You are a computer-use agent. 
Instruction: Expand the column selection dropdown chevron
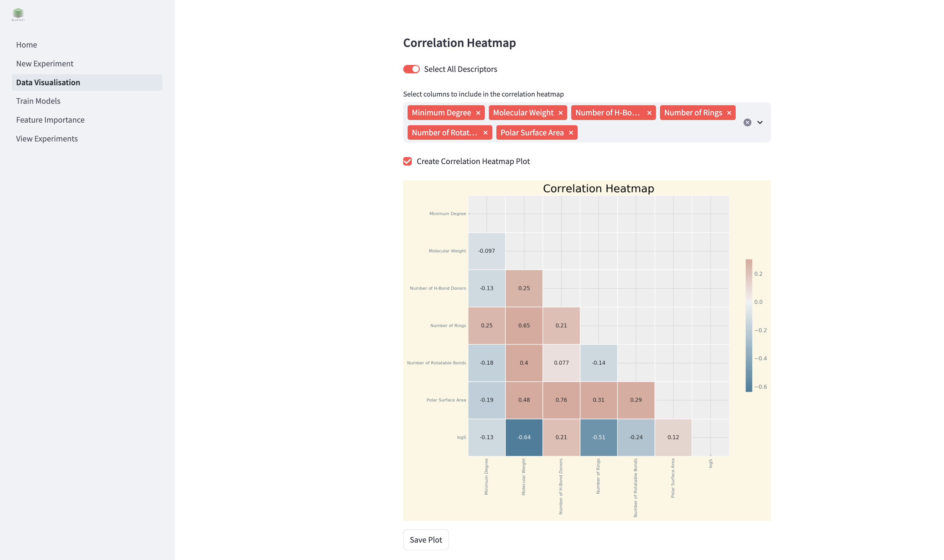pyautogui.click(x=760, y=122)
